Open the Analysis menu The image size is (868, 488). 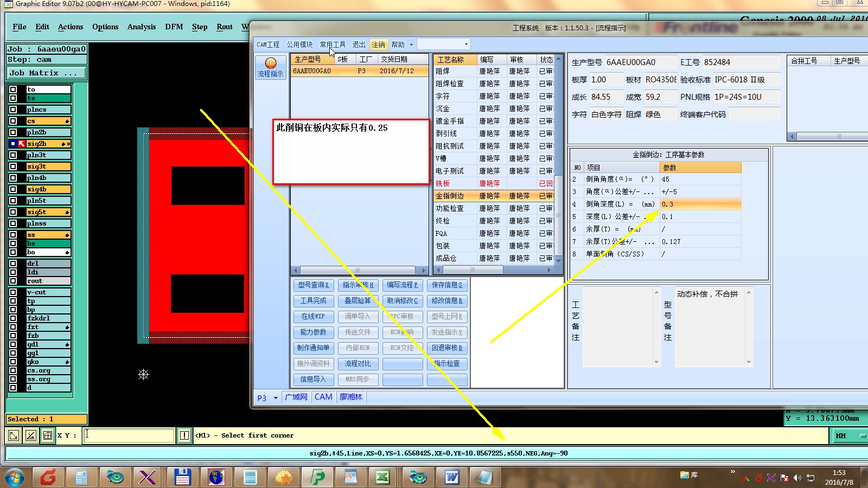(142, 27)
